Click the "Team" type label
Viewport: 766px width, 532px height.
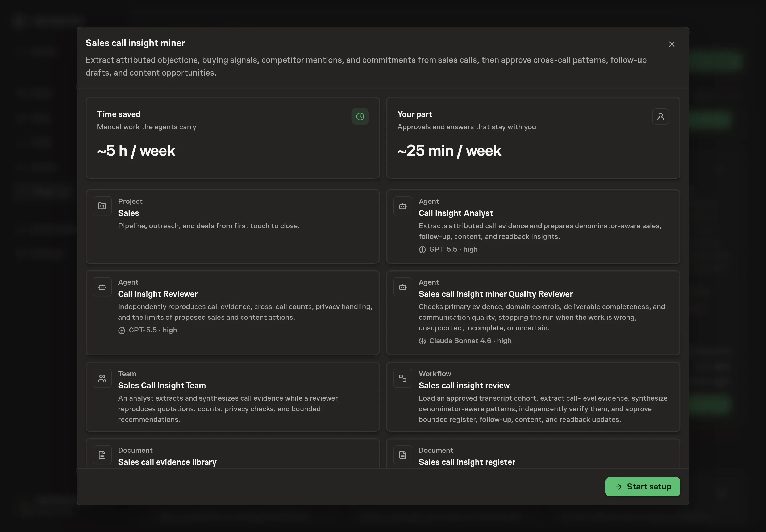127,374
